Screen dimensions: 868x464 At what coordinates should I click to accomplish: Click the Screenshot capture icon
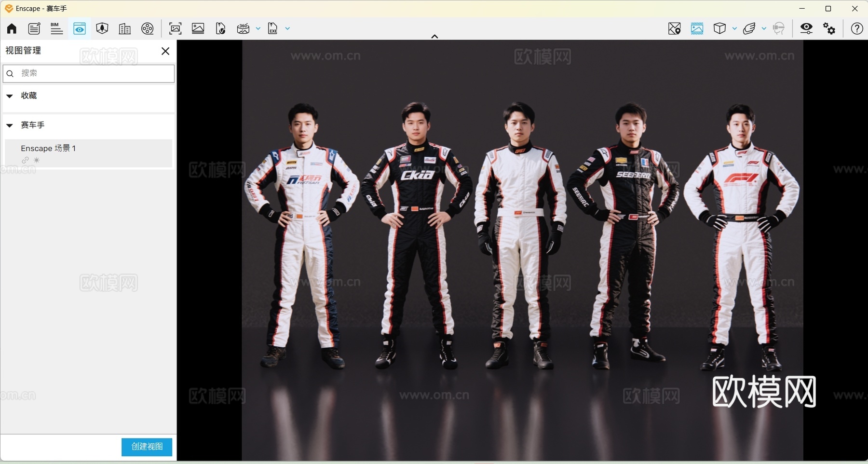pyautogui.click(x=176, y=28)
